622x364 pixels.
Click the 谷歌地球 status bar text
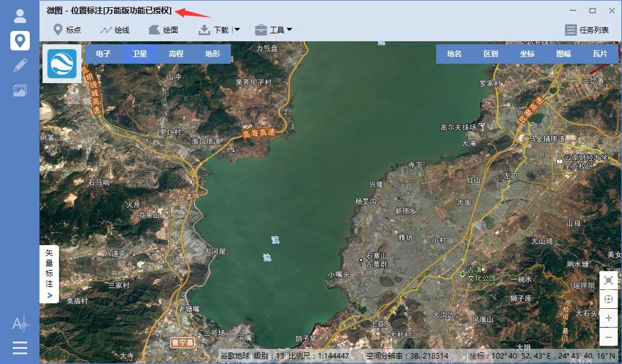point(235,356)
